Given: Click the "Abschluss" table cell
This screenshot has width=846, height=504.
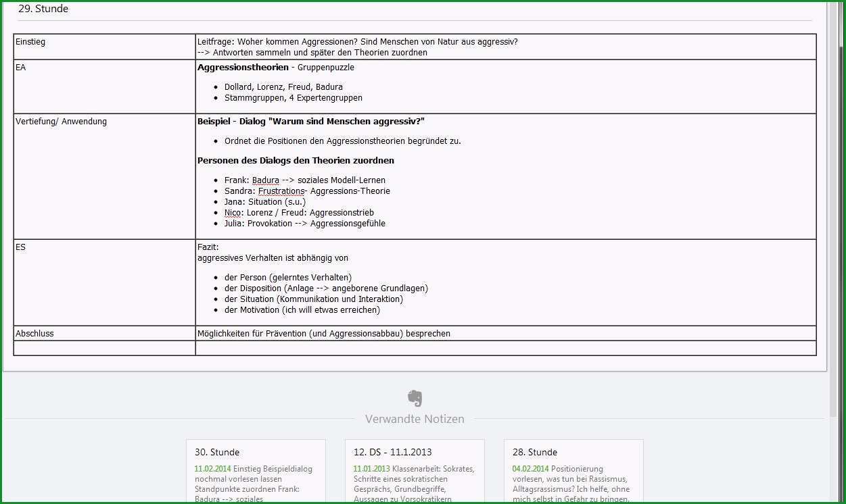Looking at the screenshot, I should 105,333.
